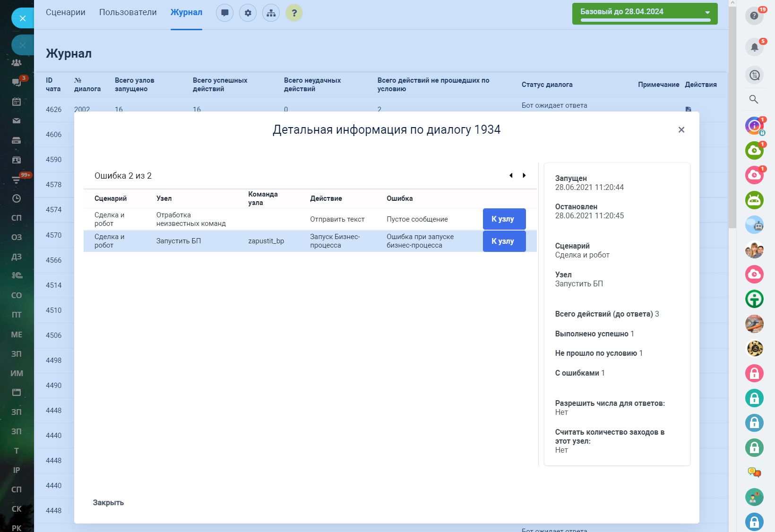Switch to the Пользователи tab
Screen dimensions: 775x532
128,12
